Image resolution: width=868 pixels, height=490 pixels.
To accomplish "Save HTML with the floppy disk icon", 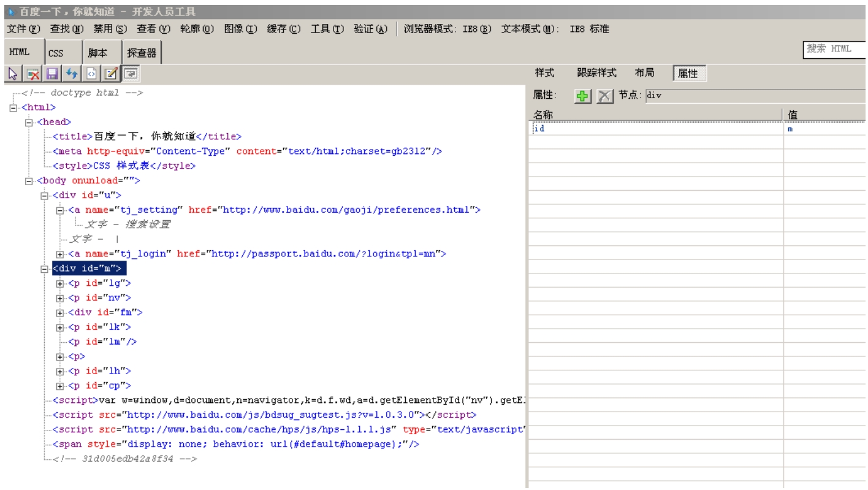I will (x=52, y=74).
